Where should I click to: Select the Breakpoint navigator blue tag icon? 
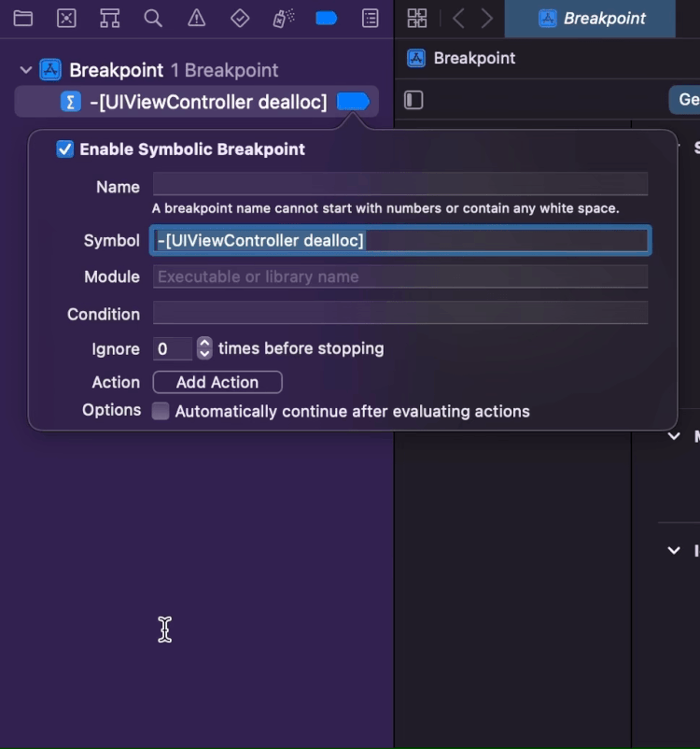pyautogui.click(x=327, y=19)
